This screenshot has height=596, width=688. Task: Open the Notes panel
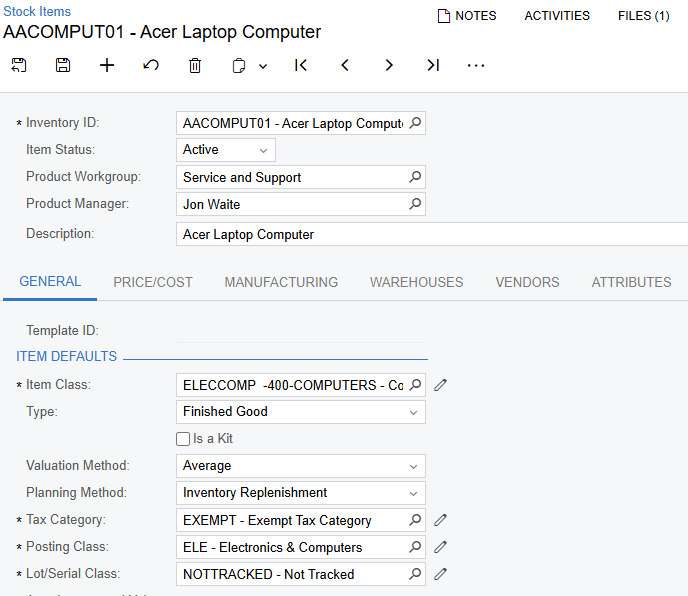[x=467, y=16]
